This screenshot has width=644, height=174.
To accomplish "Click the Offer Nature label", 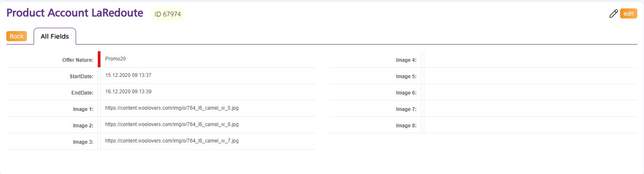I will [x=78, y=60].
